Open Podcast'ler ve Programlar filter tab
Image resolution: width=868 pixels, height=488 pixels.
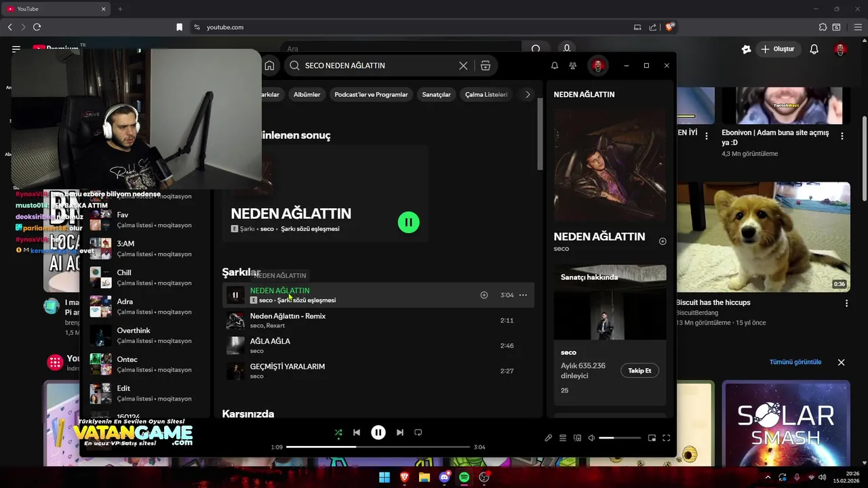pos(371,94)
